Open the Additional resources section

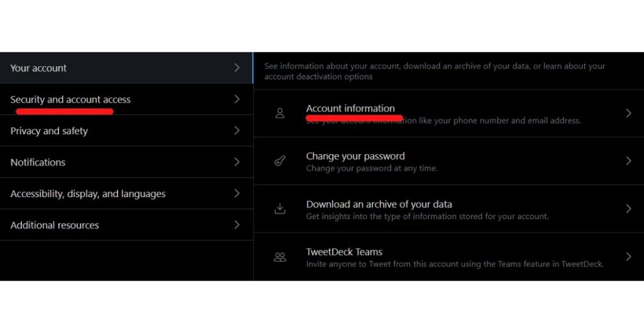click(55, 225)
